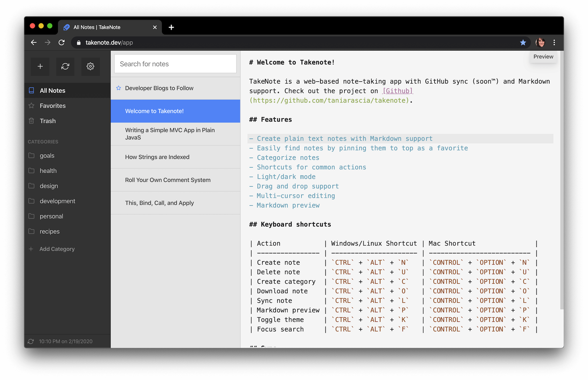Viewport: 588px width, 380px height.
Task: Switch to the All Notes TakeNote tab
Action: coord(97,27)
